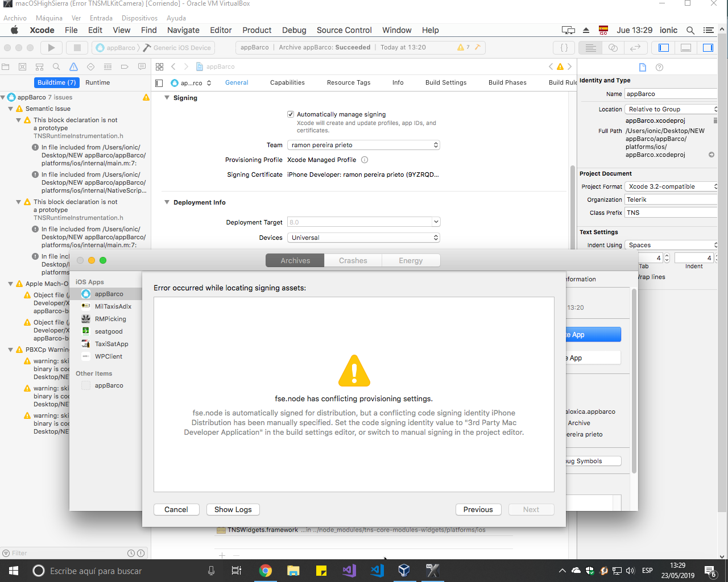This screenshot has height=582, width=728.
Task: Click the Show Logs button
Action: pos(233,509)
